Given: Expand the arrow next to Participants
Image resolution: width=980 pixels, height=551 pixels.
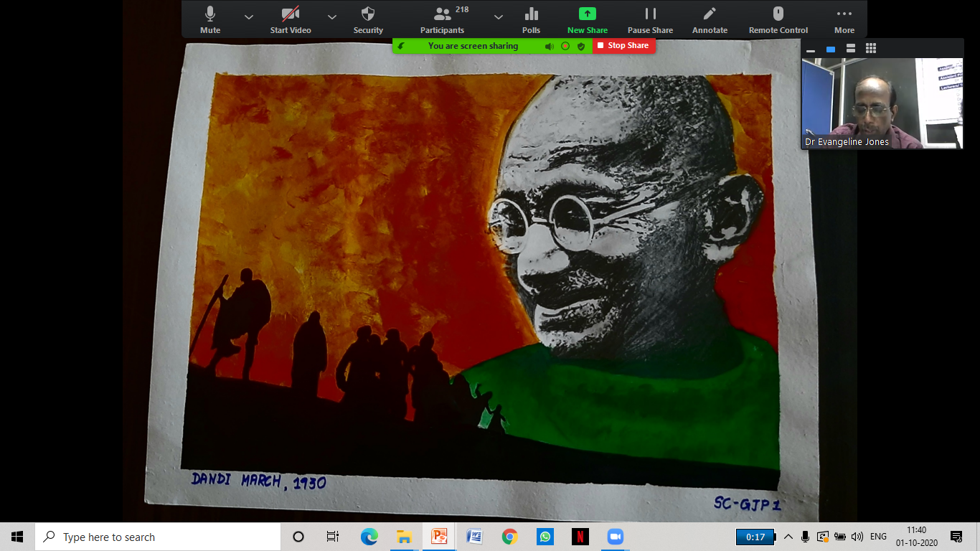Looking at the screenshot, I should tap(498, 17).
